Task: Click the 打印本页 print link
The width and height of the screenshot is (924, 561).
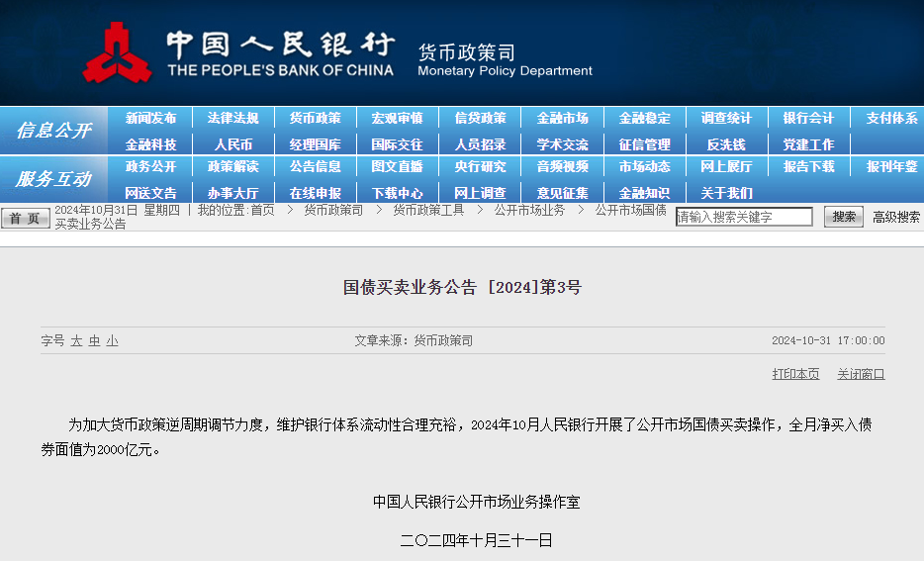Action: click(x=795, y=374)
